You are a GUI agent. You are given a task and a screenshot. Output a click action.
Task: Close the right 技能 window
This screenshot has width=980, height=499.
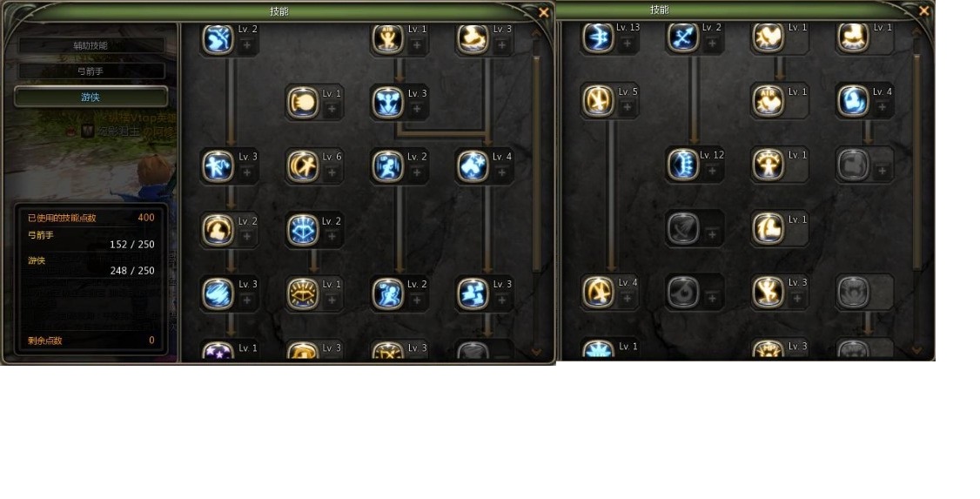[x=923, y=11]
